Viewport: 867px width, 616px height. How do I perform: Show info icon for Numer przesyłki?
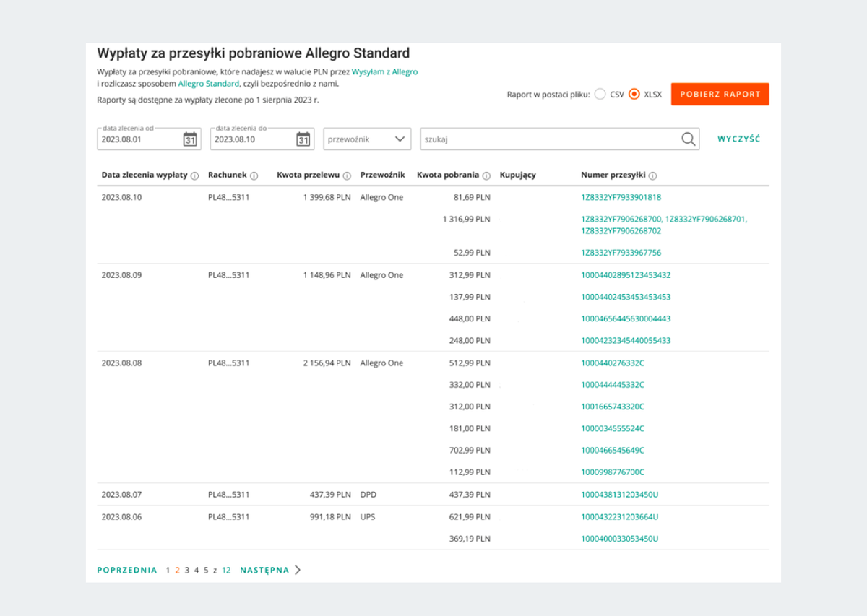pyautogui.click(x=653, y=175)
